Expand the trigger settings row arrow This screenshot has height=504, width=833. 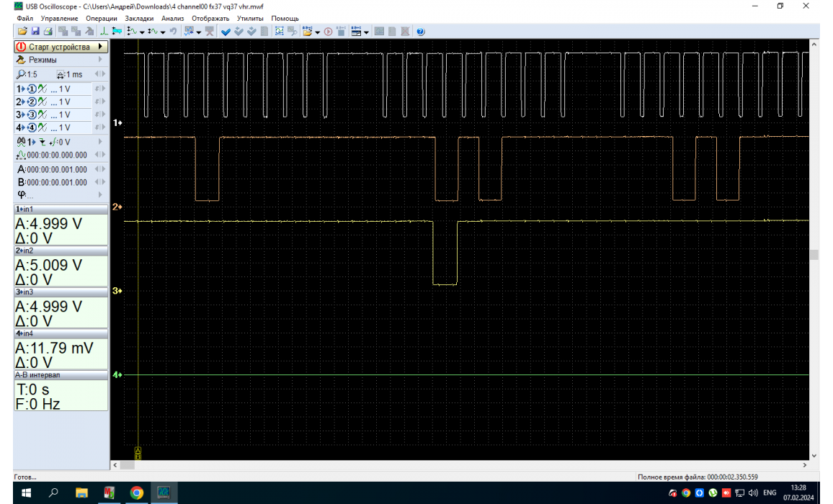(x=100, y=142)
